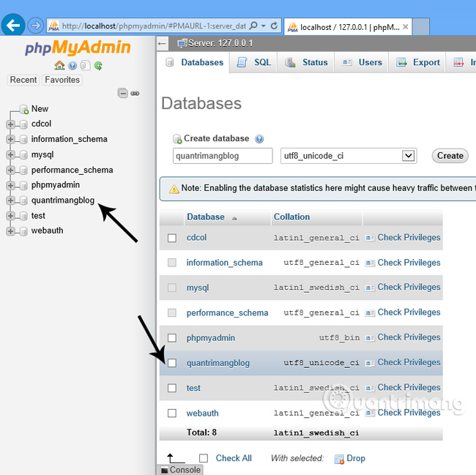The width and height of the screenshot is (476, 475).
Task: Open the Console bar button
Action: (180, 470)
